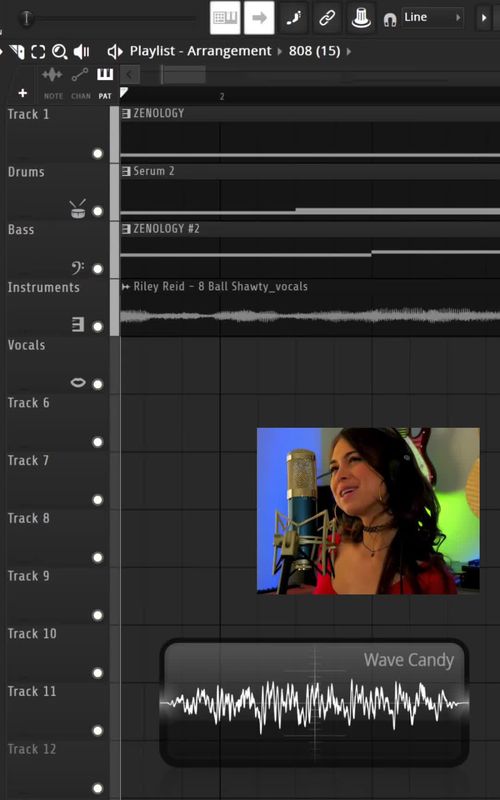Mute the Vocals track

pos(98,384)
